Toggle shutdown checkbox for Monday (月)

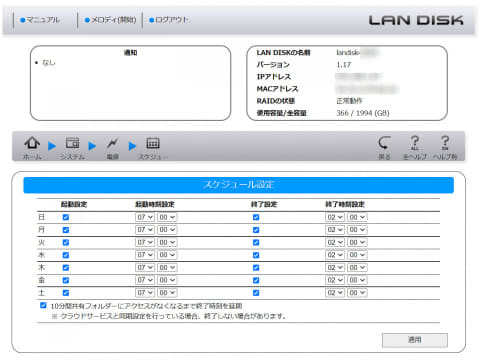coord(256,230)
